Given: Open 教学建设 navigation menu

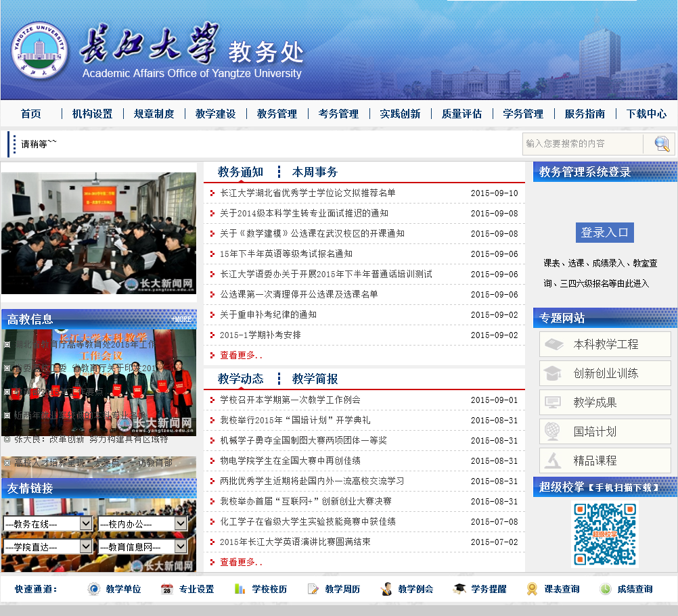Looking at the screenshot, I should 215,114.
